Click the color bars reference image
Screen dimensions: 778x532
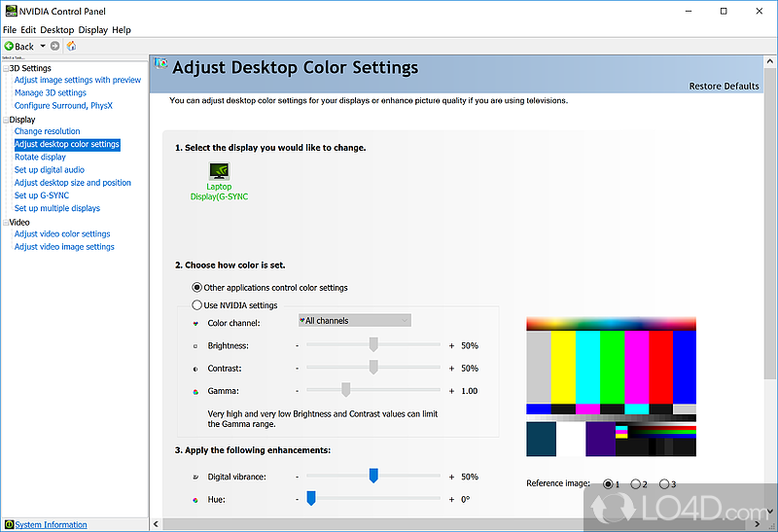tap(612, 386)
